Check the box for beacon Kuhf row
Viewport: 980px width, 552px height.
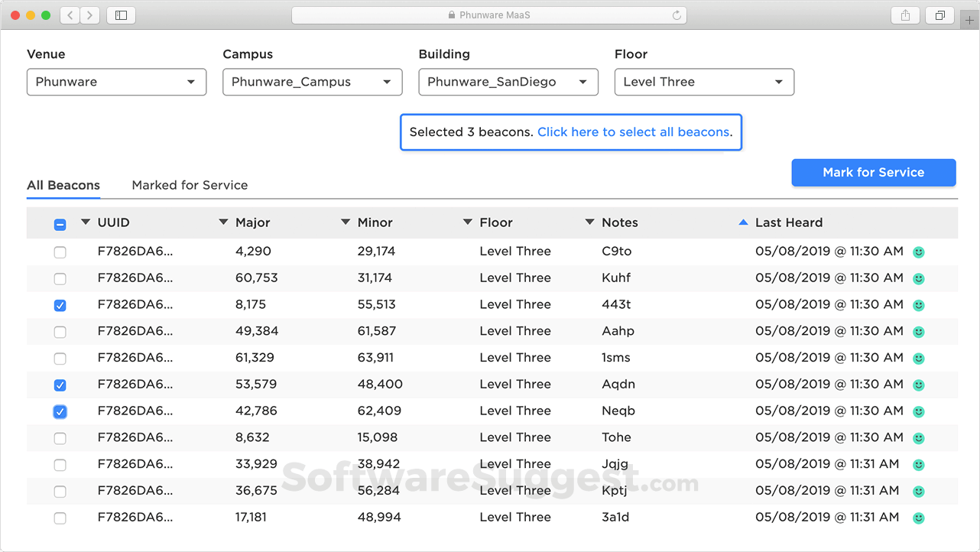60,279
